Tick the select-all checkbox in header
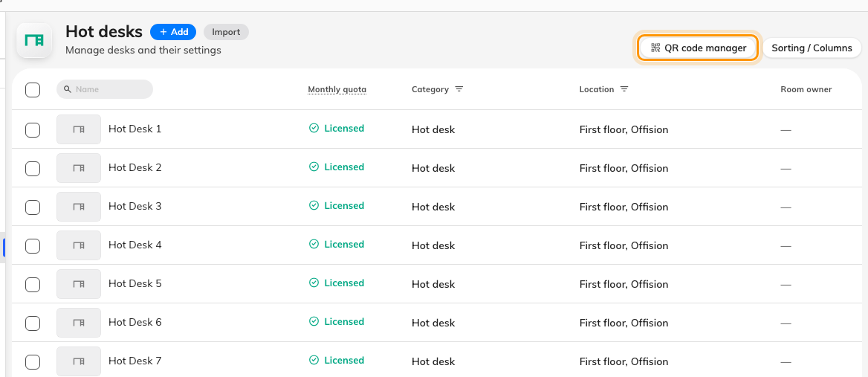 (x=33, y=90)
